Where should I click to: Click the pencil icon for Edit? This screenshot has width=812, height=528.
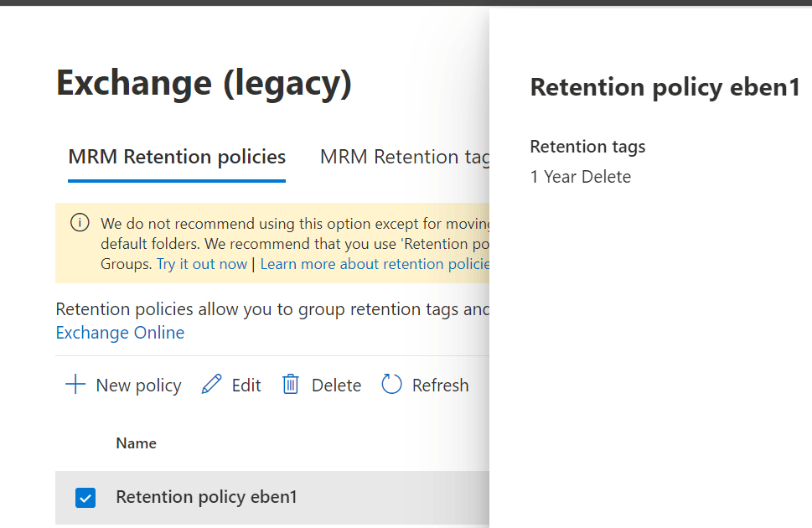coord(212,385)
